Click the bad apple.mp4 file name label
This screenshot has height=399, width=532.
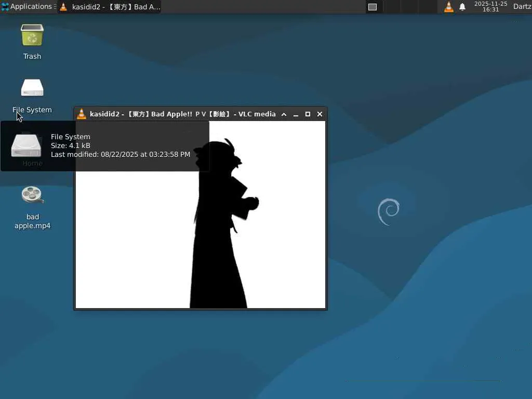point(32,221)
